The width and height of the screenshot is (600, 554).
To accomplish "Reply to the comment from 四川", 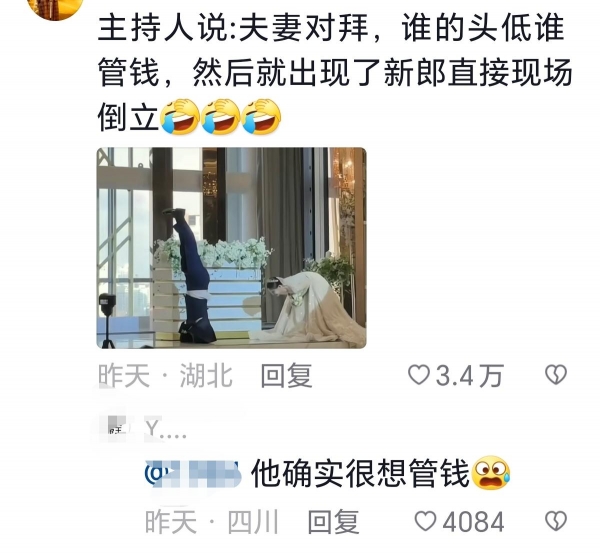I will (x=333, y=521).
